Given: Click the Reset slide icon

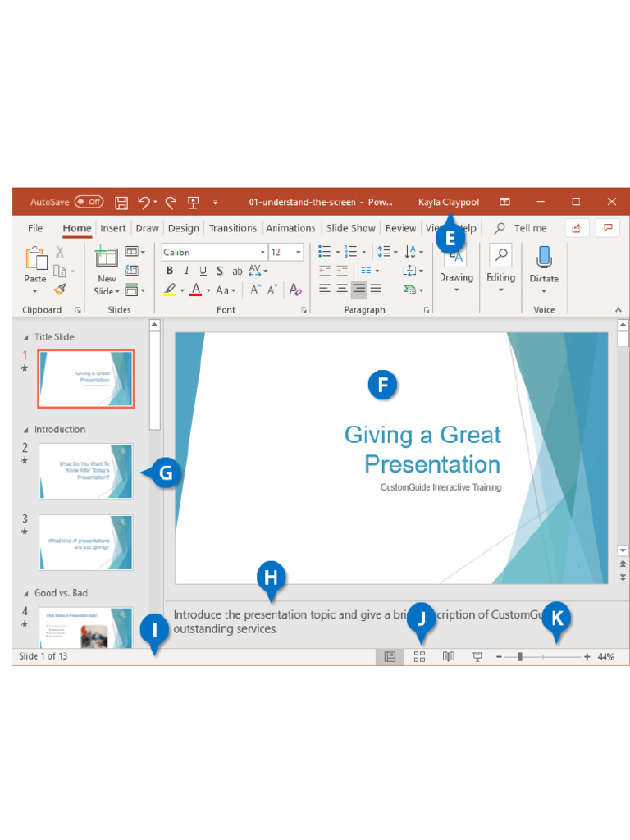Looking at the screenshot, I should [132, 271].
